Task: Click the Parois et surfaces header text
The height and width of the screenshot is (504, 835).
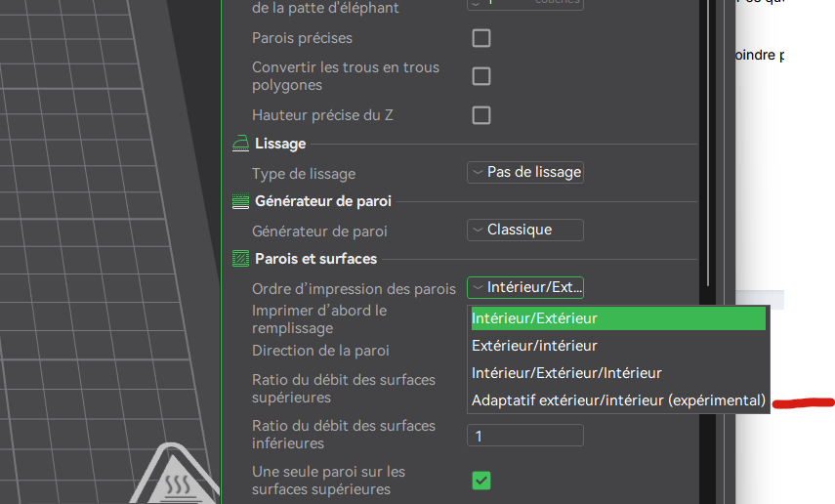Action: [x=315, y=259]
